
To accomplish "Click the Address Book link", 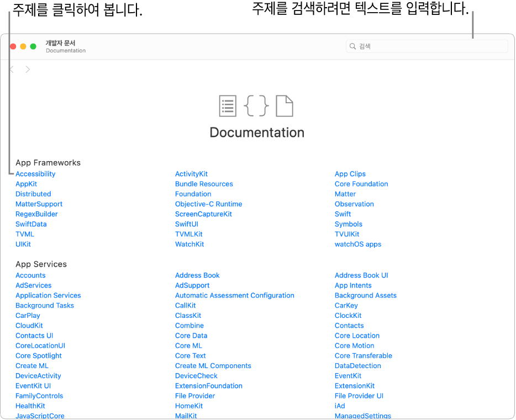I will (197, 275).
